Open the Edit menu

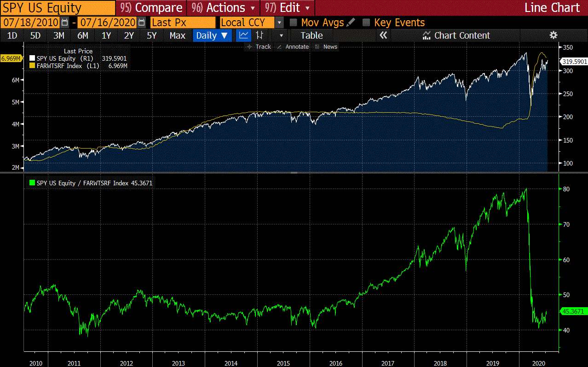[x=288, y=8]
